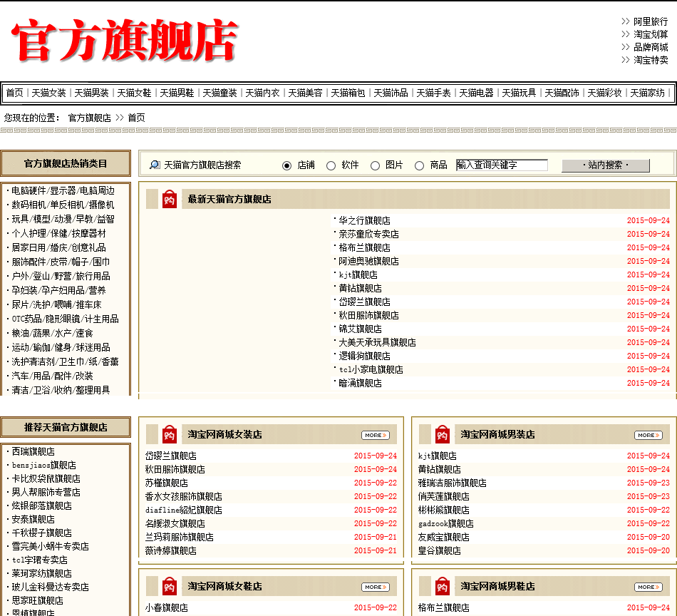Click the 阿里旅行 link at top right
Screen dimensions: 677x616
click(x=651, y=21)
